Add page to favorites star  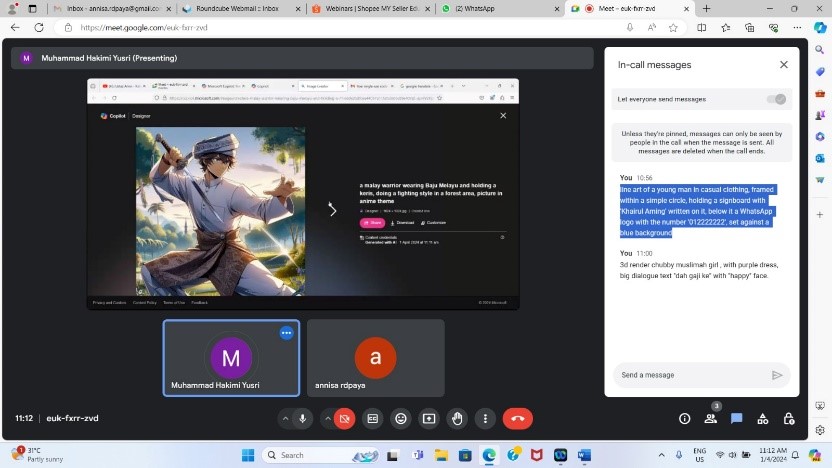click(673, 28)
